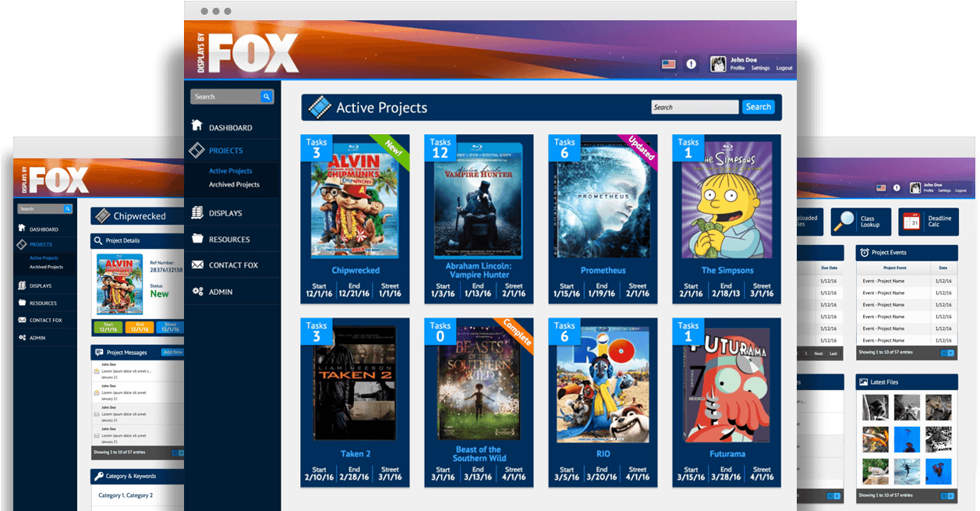Click John Doe's avatar in the front window
Viewport: 980px width, 511px height.
(x=718, y=63)
